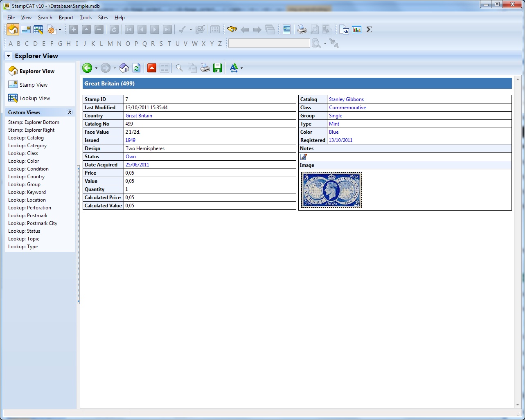The image size is (525, 420).
Task: Open the Report menu
Action: tap(66, 18)
